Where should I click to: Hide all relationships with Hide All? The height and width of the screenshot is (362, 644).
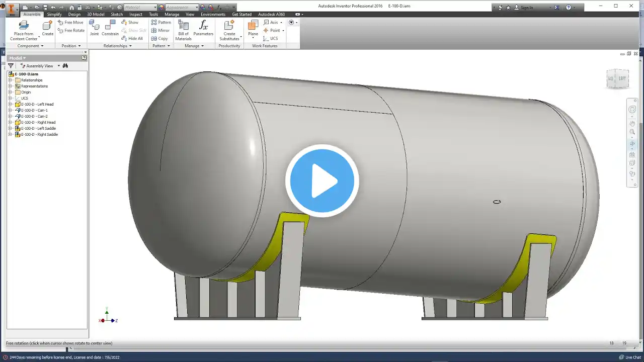[x=132, y=38]
